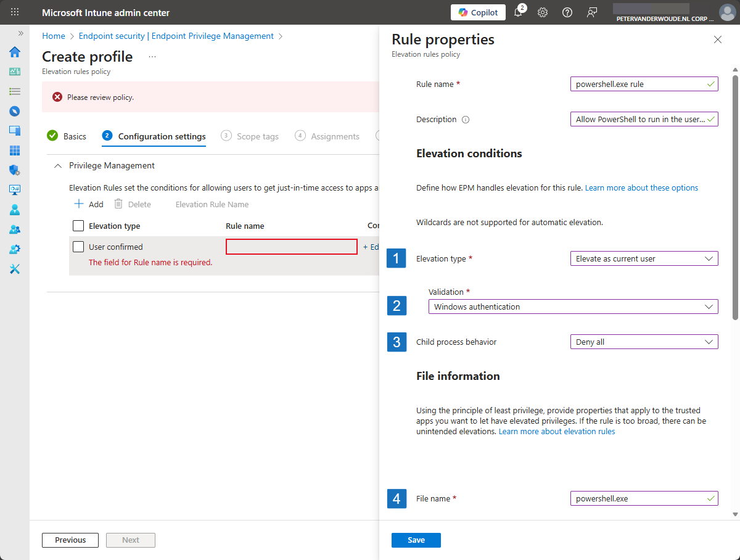740x560 pixels.
Task: Open the Validation dropdown
Action: [x=573, y=307]
